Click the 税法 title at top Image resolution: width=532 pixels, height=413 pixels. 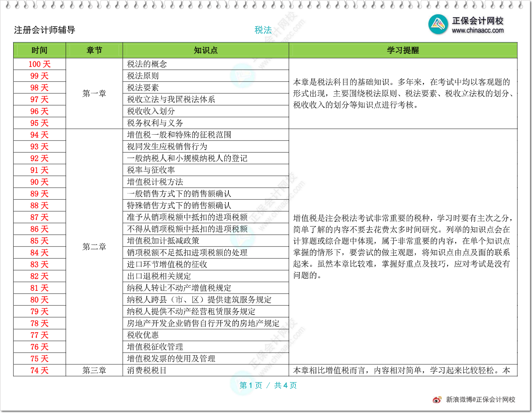263,30
